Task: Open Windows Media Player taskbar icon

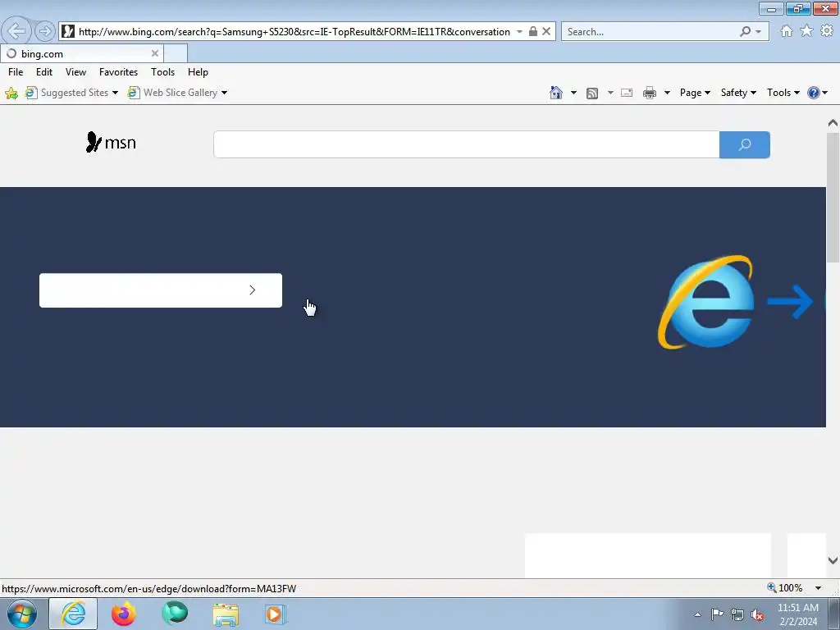Action: 276,614
